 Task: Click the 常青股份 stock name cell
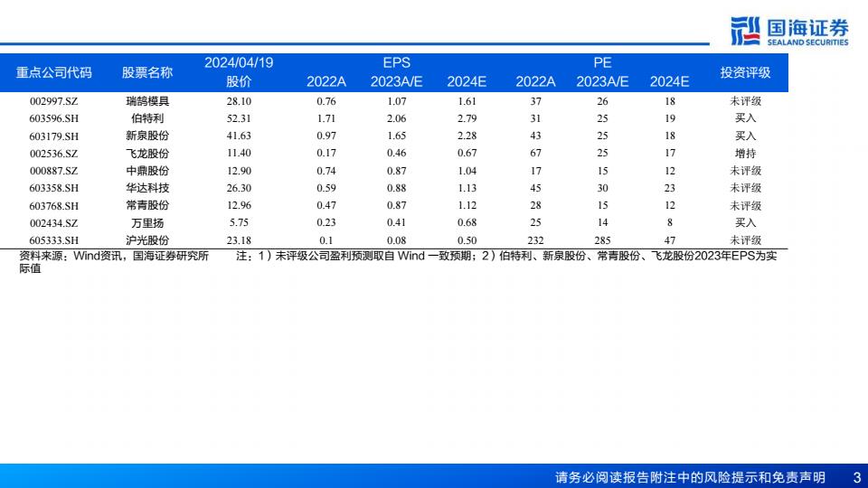(147, 205)
